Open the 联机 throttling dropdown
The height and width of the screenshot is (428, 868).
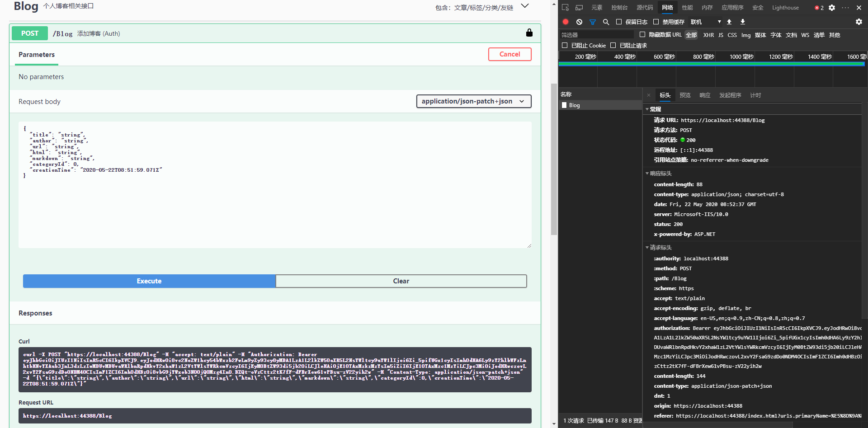pyautogui.click(x=706, y=22)
